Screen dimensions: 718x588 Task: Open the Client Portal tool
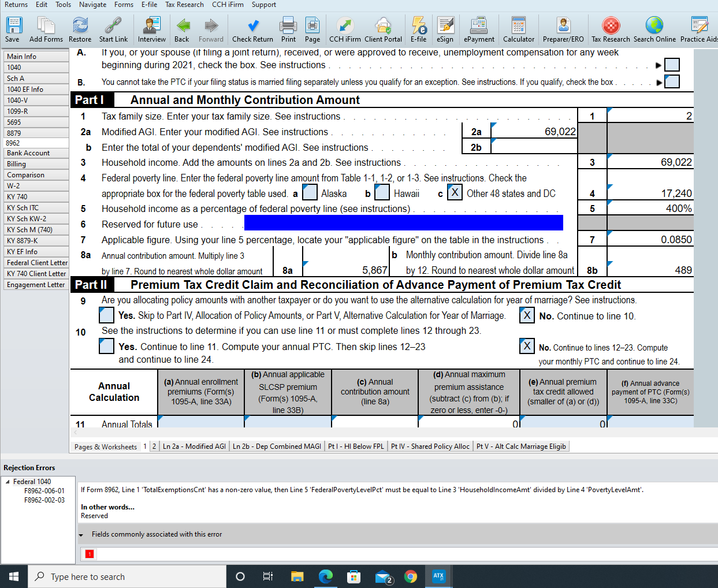tap(383, 29)
